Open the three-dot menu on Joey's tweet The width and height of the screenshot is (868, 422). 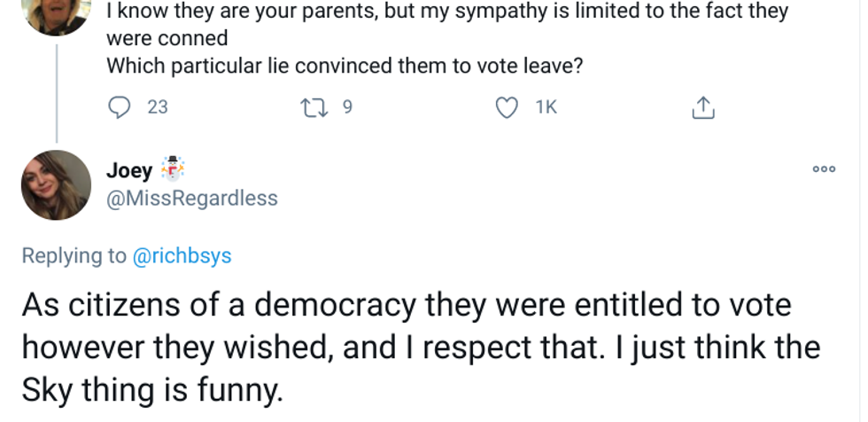tap(824, 169)
